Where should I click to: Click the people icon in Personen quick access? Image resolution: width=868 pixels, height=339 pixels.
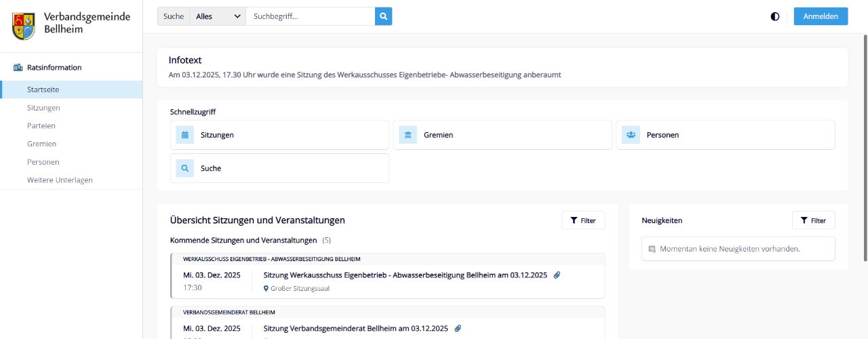(x=631, y=135)
